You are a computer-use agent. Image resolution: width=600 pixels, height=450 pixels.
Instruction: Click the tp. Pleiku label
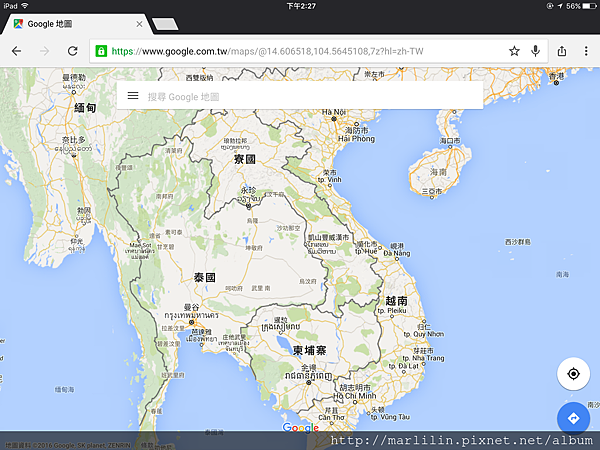click(x=392, y=310)
